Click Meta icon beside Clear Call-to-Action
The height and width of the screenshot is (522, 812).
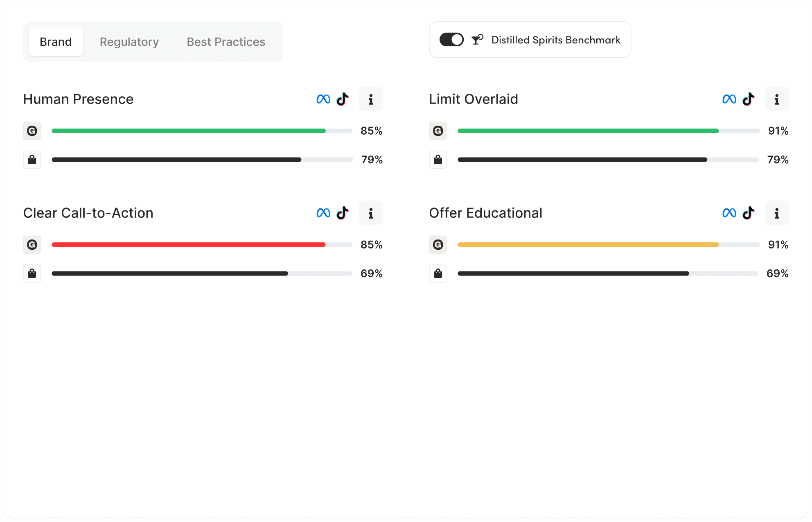323,213
